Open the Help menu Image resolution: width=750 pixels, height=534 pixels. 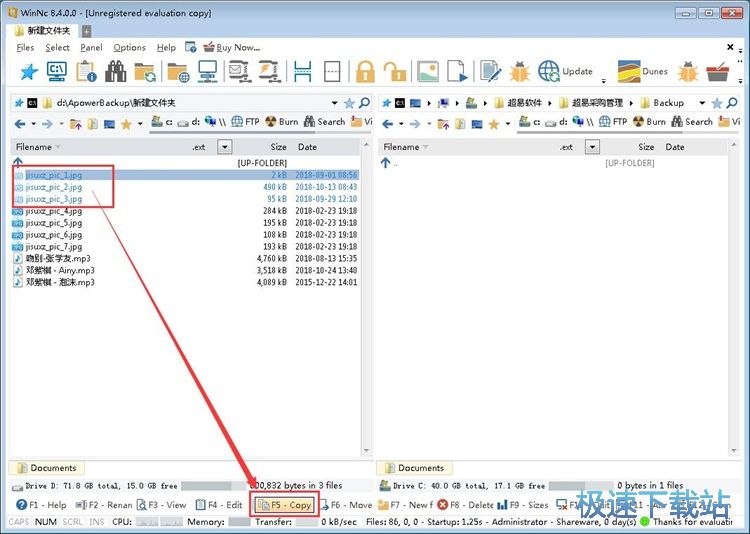(x=166, y=47)
